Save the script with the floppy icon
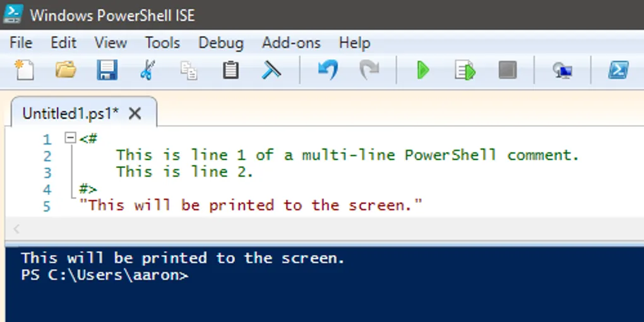 tap(107, 69)
